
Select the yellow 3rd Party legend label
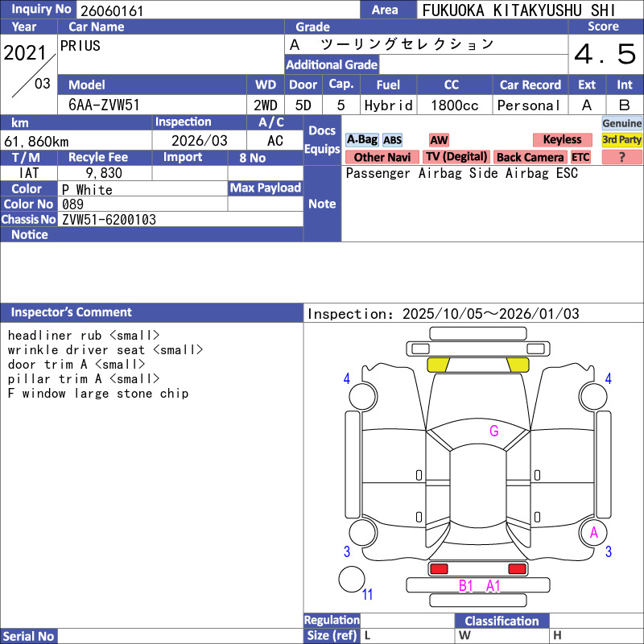click(x=621, y=140)
